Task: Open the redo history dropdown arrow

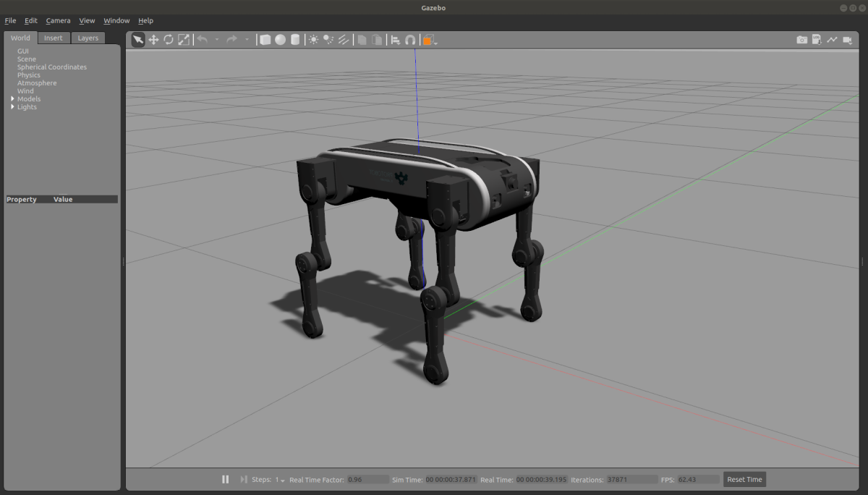Action: 247,40
